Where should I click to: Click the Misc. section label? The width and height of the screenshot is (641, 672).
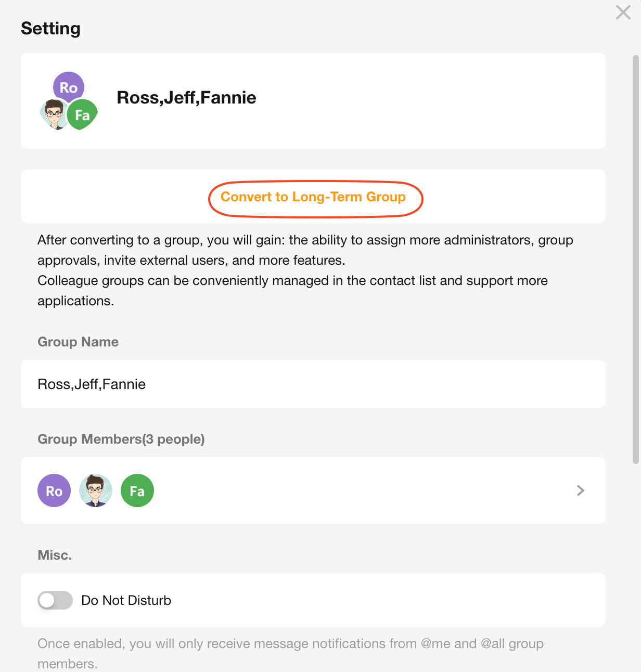[x=55, y=555]
